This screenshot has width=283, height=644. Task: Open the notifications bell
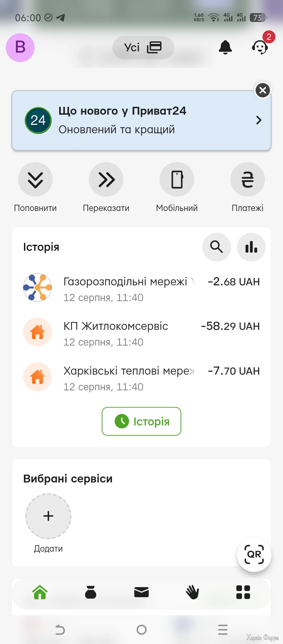(x=225, y=47)
